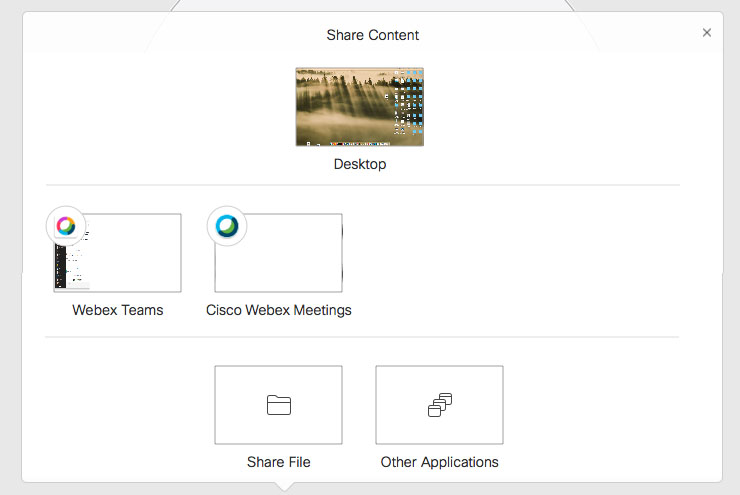This screenshot has width=740, height=495.
Task: Close the Share Content dialog
Action: (x=707, y=33)
